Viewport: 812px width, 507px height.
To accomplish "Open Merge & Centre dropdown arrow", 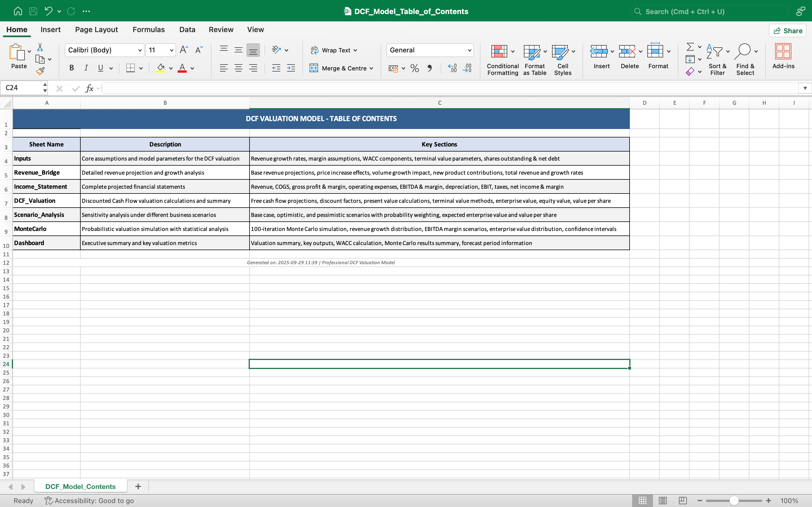I will pyautogui.click(x=371, y=68).
